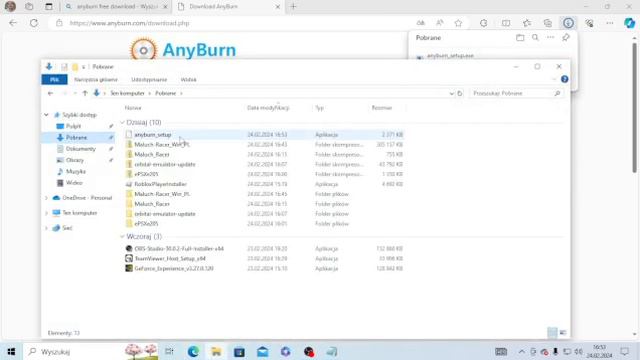Collapse the Szybki dostęp tree
The height and width of the screenshot is (360, 640).
(46, 115)
